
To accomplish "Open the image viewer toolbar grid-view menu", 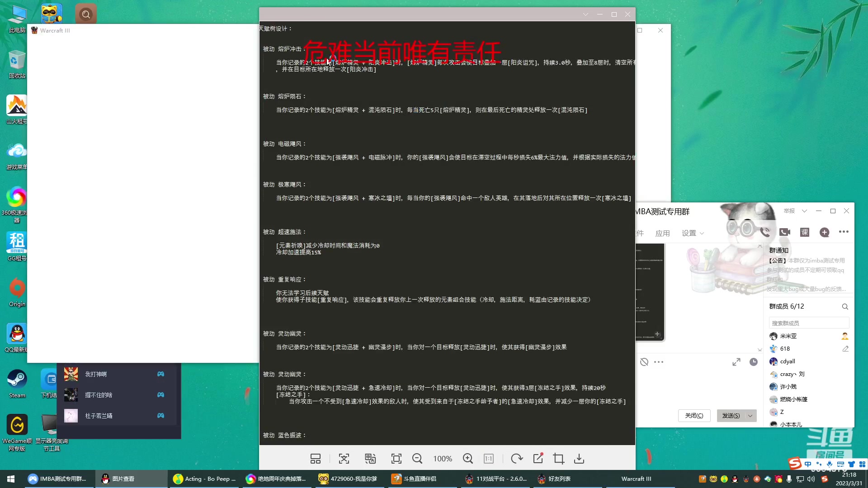I will [x=315, y=459].
